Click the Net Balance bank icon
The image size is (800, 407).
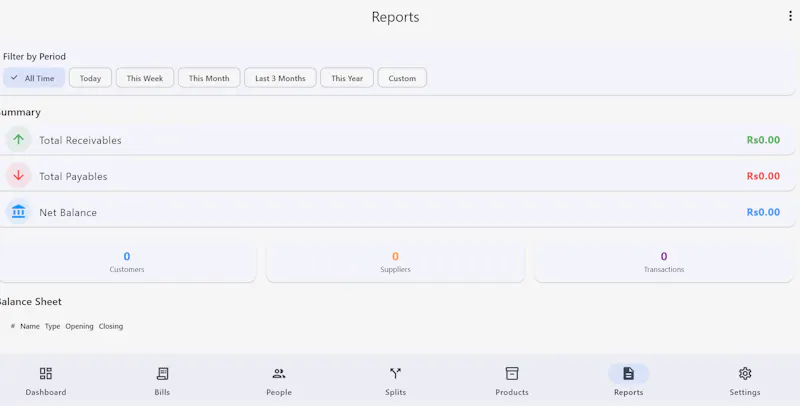click(18, 212)
